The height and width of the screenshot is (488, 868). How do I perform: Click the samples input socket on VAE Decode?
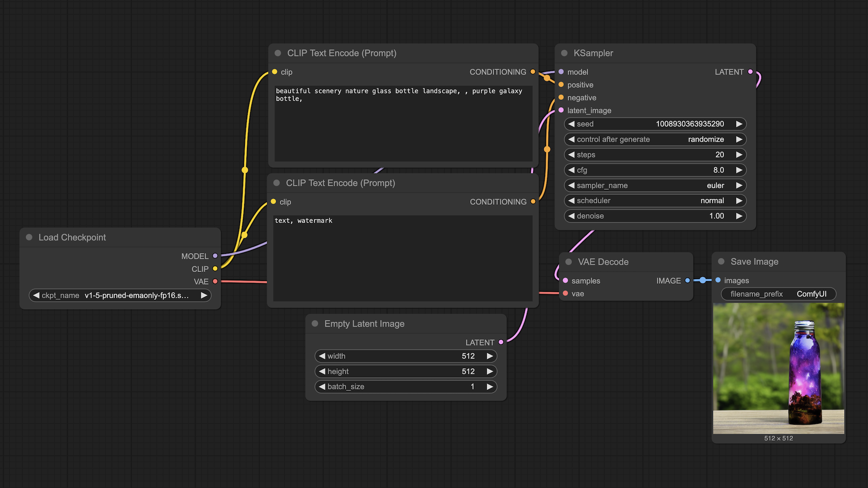[565, 281]
